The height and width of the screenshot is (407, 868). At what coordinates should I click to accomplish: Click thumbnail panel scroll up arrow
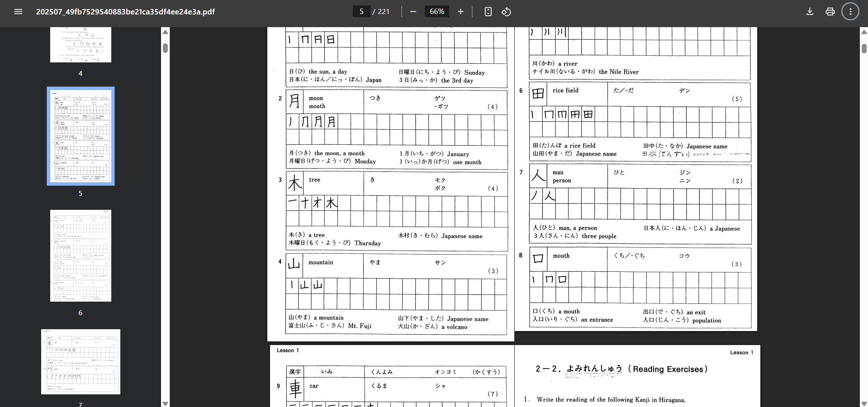(x=166, y=32)
